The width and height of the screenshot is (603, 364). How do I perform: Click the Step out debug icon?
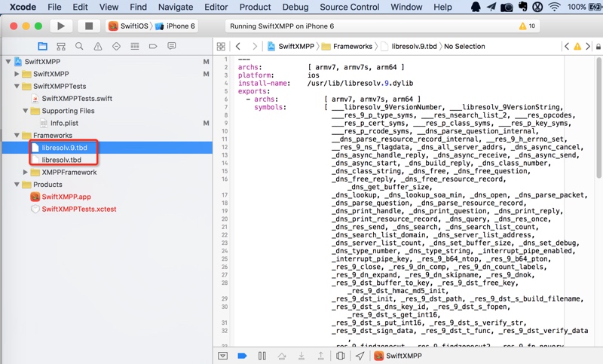(321, 356)
